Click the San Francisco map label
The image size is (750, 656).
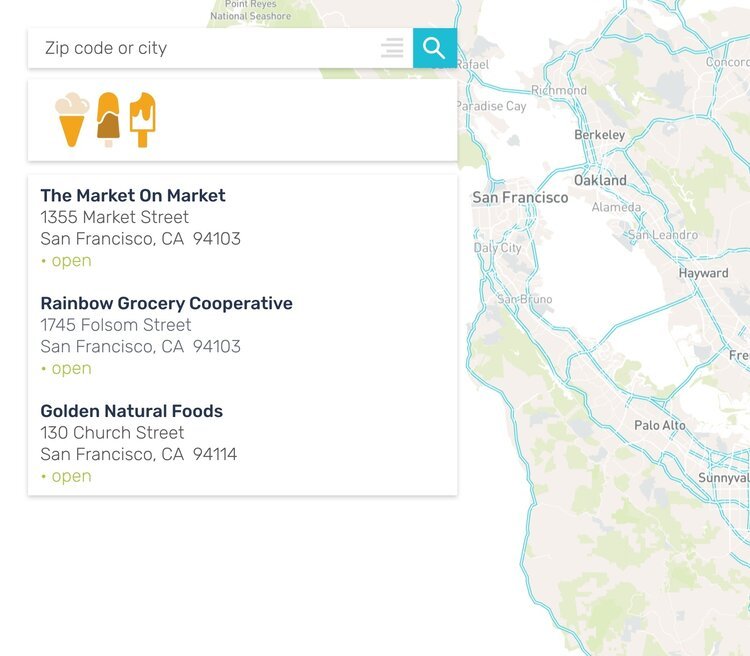[x=520, y=198]
